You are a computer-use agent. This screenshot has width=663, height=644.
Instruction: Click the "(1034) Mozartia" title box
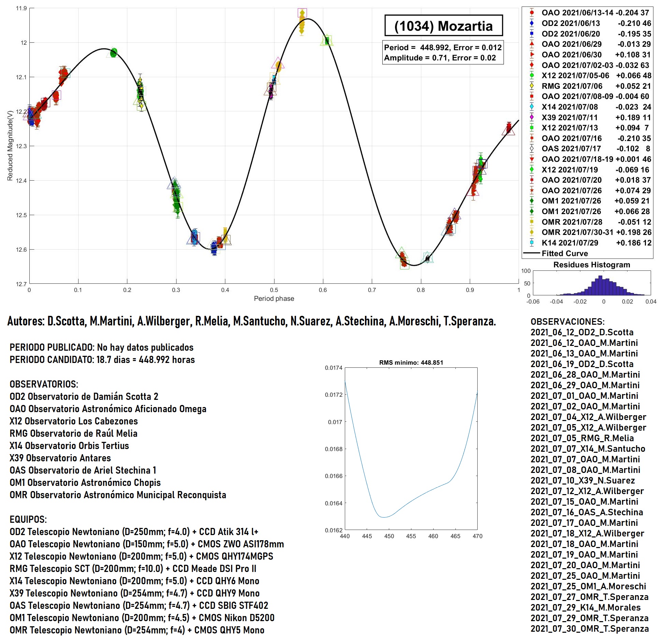pyautogui.click(x=443, y=26)
